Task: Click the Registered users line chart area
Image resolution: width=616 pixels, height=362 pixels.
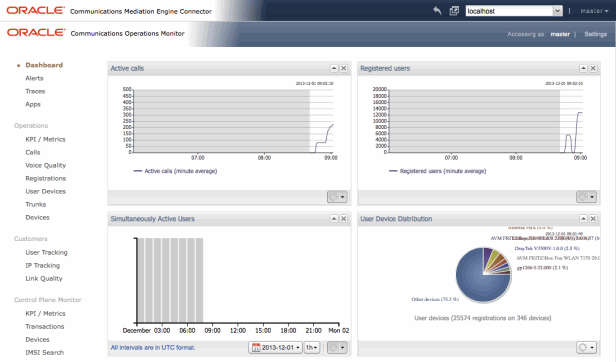Action: [486, 121]
